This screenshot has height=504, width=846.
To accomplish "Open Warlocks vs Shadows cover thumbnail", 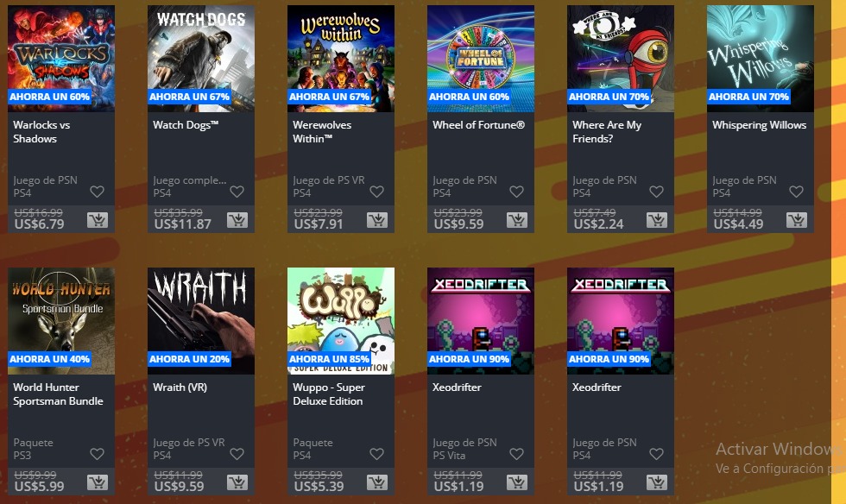I will pos(61,59).
